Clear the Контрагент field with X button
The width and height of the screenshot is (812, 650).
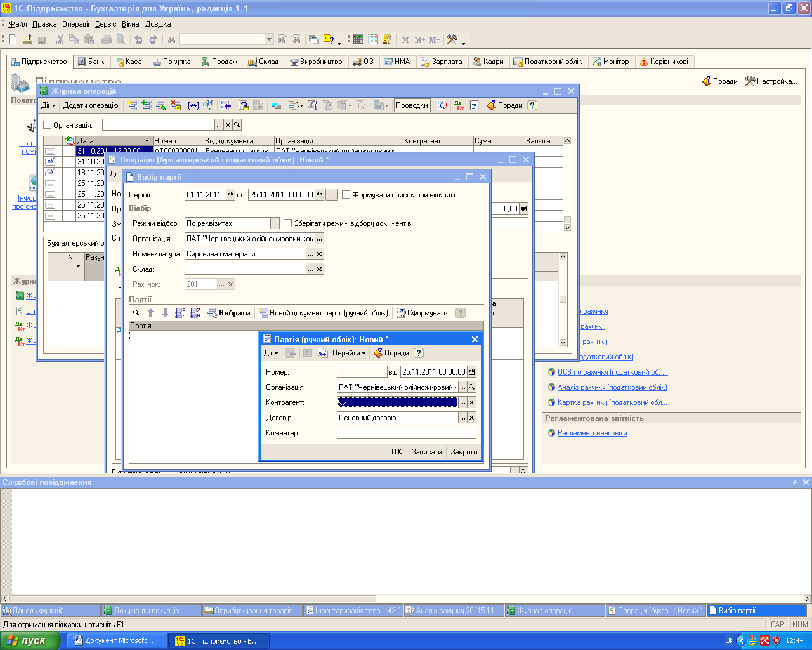(471, 402)
